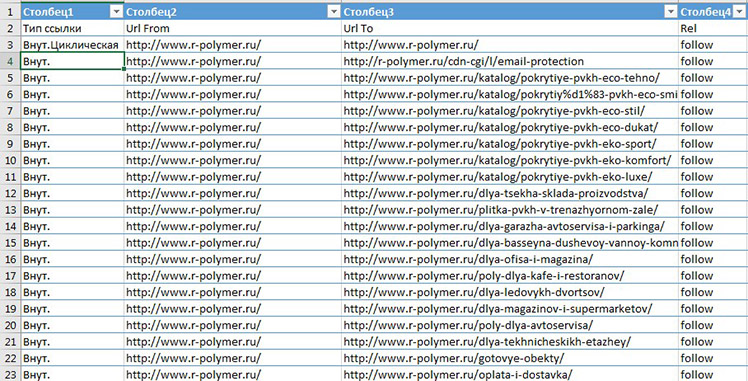This screenshot has height=381, width=748.
Task: Click the pokrytiye-pvkh-eco-tehno URL cell
Action: tap(510, 78)
